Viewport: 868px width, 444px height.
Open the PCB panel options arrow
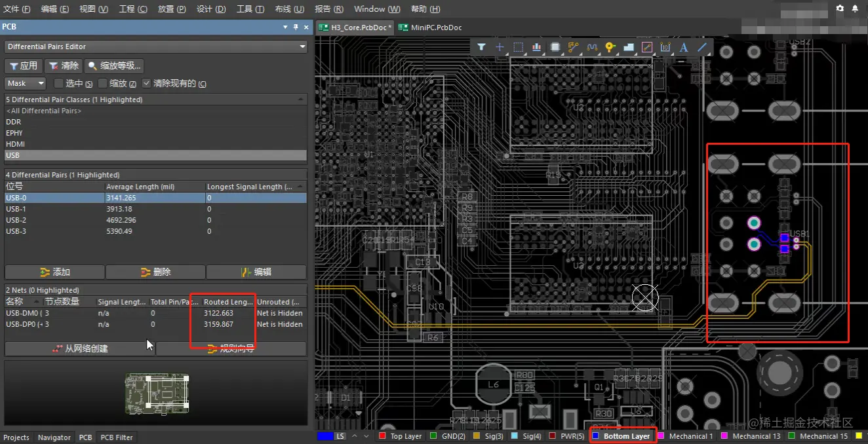(x=285, y=27)
